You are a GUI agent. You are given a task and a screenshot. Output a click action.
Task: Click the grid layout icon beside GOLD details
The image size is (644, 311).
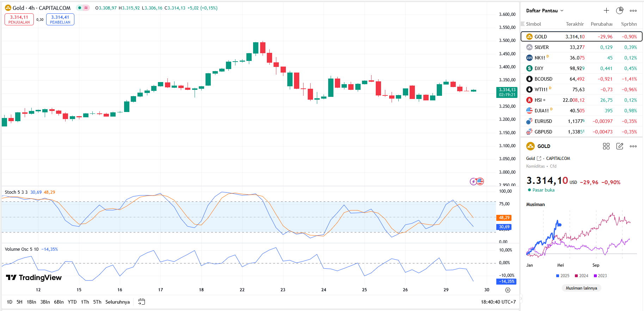(606, 146)
